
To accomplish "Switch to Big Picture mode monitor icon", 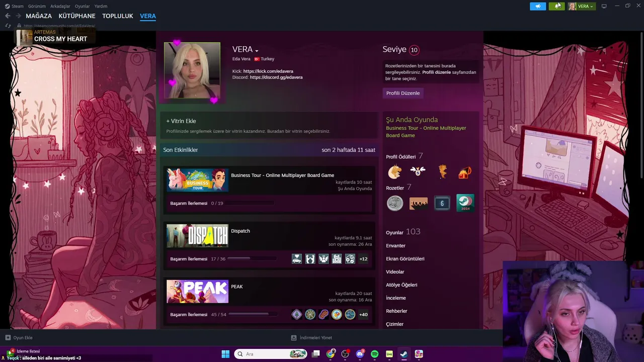I will pos(604,6).
